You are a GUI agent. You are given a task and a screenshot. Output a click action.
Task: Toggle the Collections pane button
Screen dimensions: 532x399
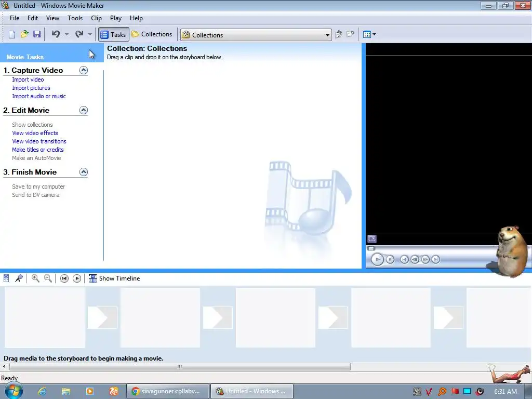(x=152, y=34)
